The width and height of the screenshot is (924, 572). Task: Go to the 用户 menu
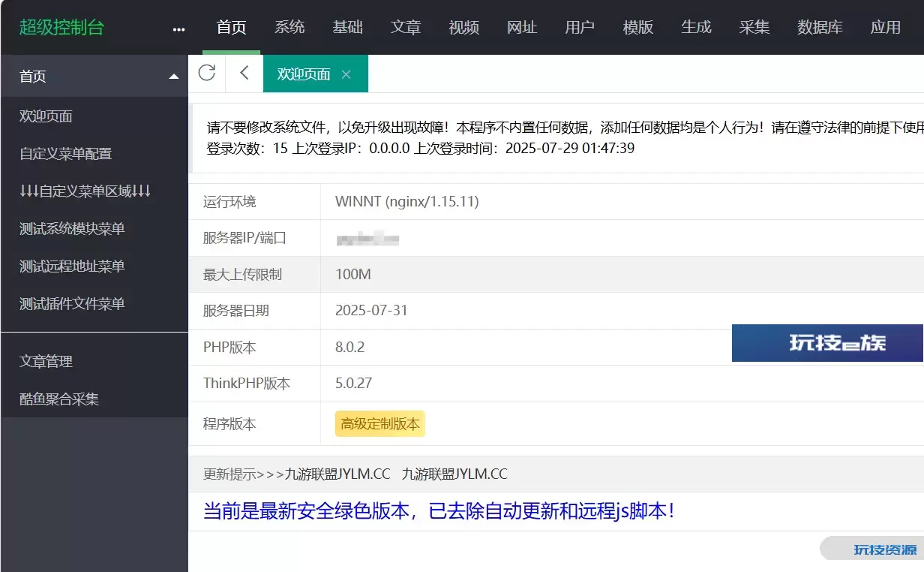pos(580,28)
